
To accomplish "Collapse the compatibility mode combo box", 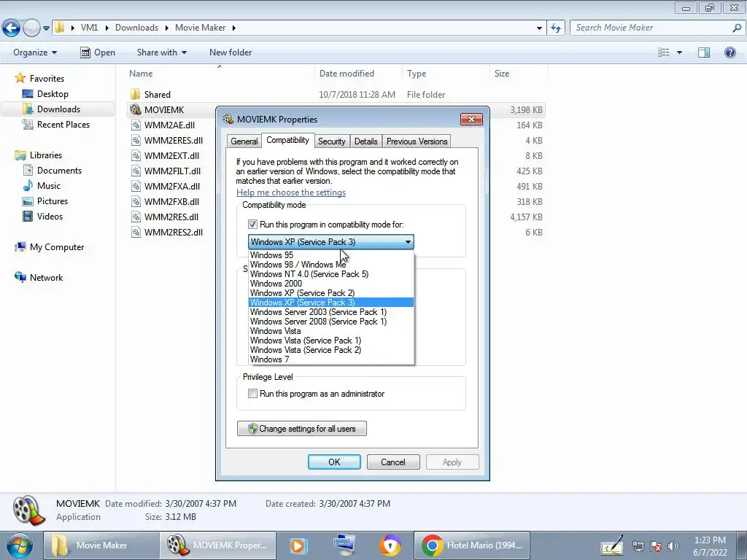I will pos(408,242).
